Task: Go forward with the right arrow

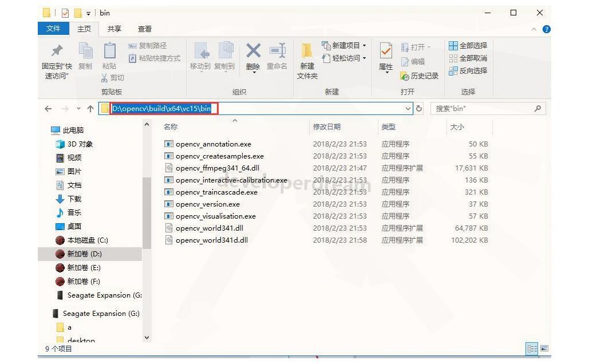Action: click(x=65, y=109)
